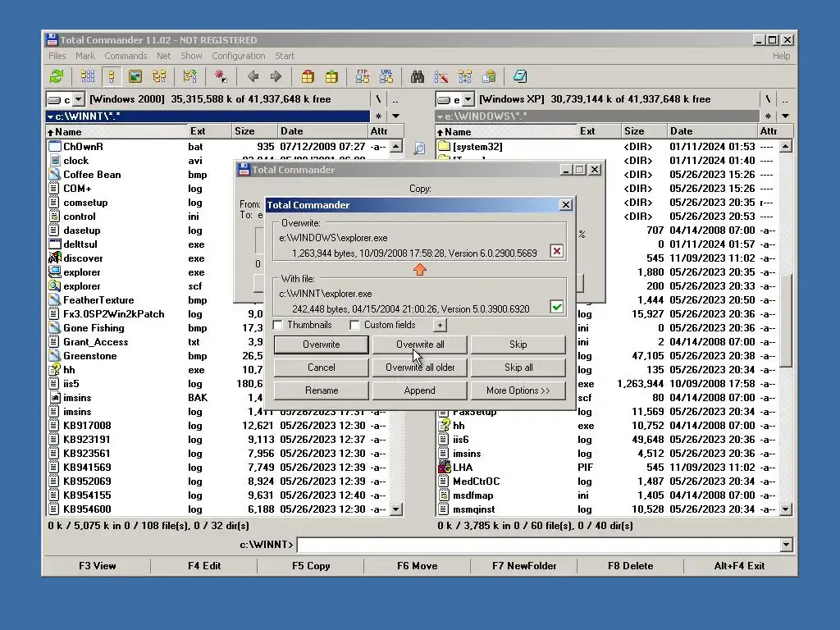This screenshot has height=630, width=840.
Task: Click the F8 Delete function button
Action: tap(631, 566)
